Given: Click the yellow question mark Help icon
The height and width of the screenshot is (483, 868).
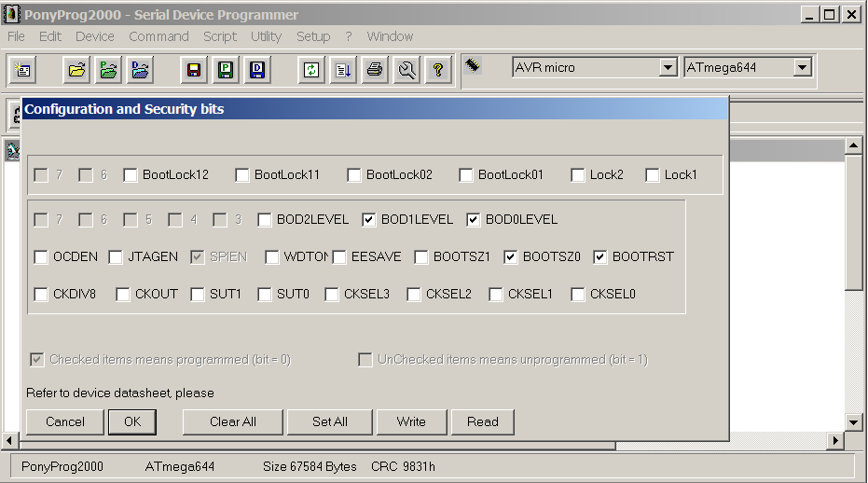Looking at the screenshot, I should pyautogui.click(x=438, y=70).
